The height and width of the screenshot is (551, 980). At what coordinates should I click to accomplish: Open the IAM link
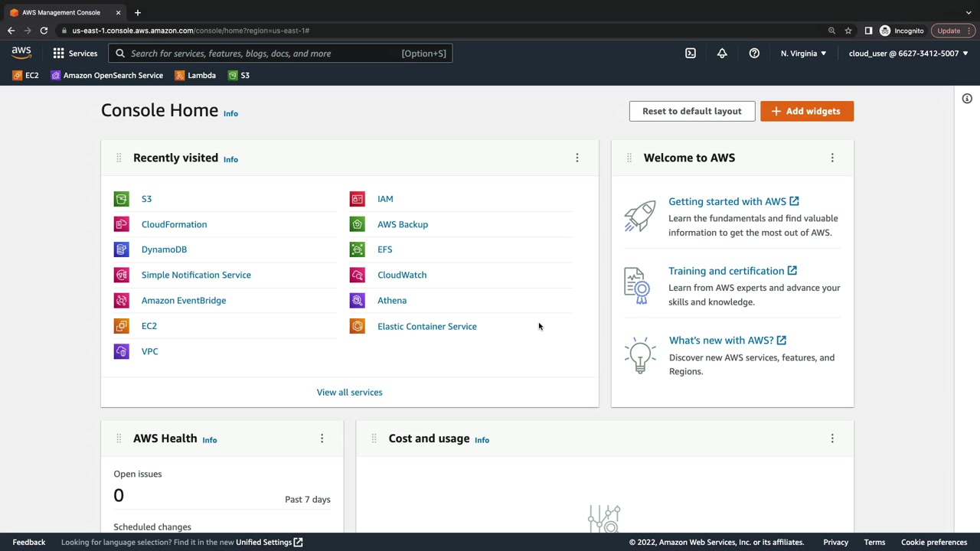coord(385,199)
